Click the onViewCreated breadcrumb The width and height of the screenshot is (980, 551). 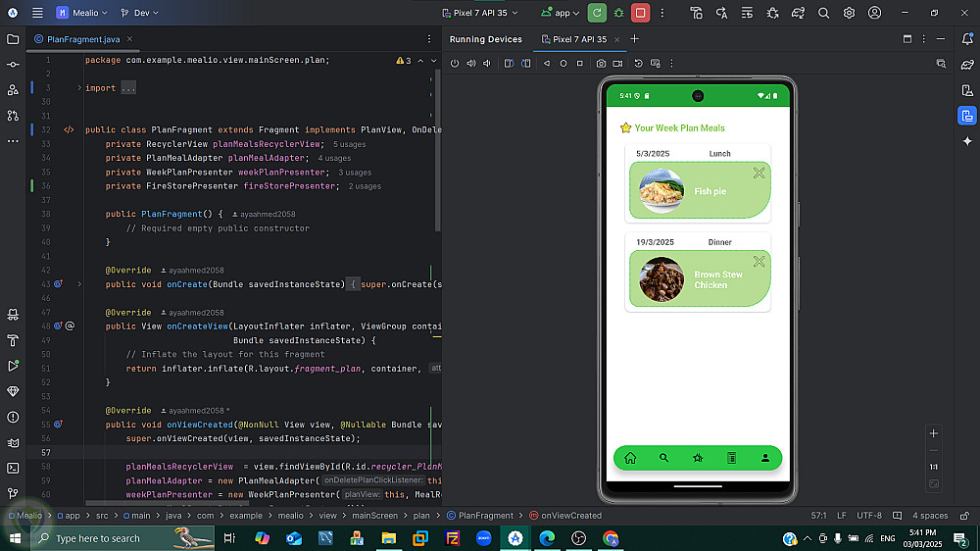tap(565, 516)
